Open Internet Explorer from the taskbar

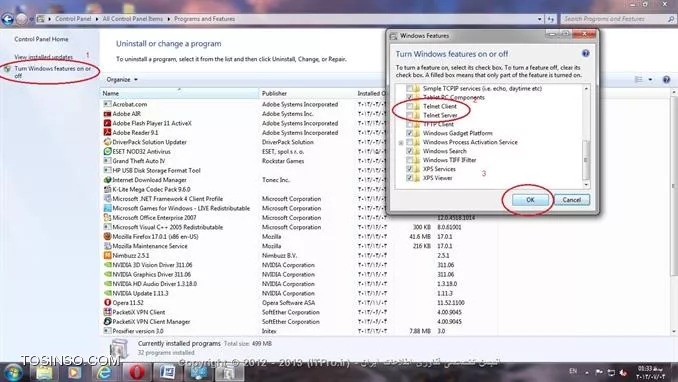pyautogui.click(x=104, y=372)
